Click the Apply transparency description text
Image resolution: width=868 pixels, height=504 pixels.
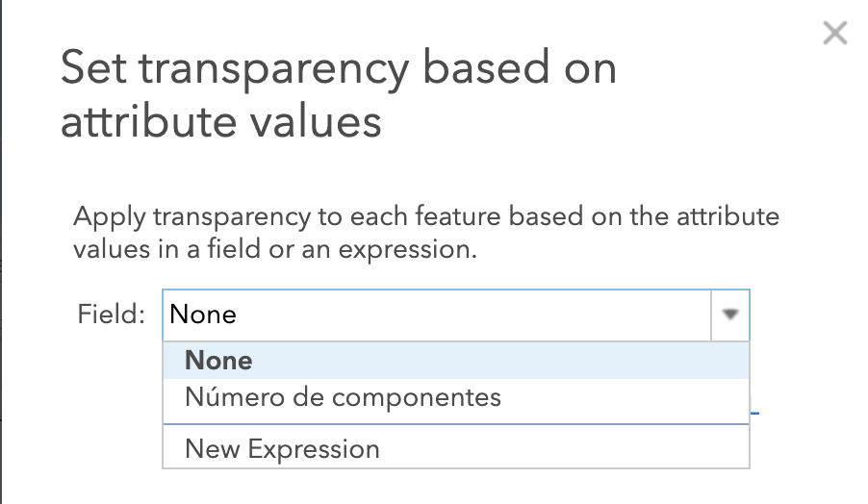click(425, 233)
